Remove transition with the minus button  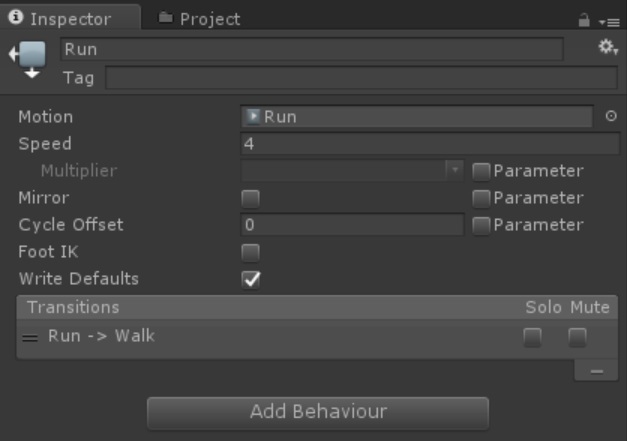[x=596, y=371]
